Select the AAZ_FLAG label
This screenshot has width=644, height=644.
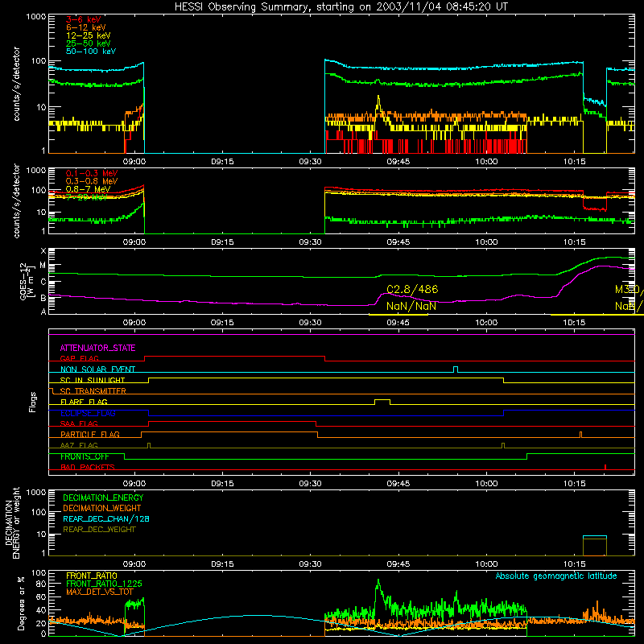point(79,445)
